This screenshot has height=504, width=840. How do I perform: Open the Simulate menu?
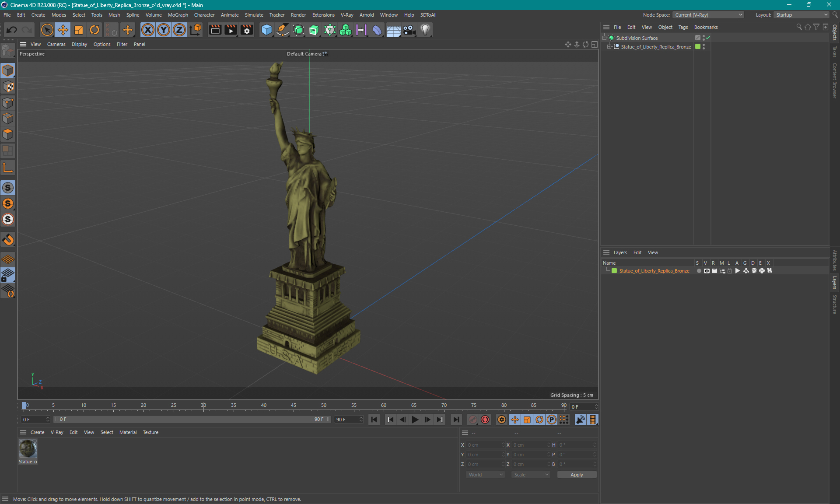254,15
